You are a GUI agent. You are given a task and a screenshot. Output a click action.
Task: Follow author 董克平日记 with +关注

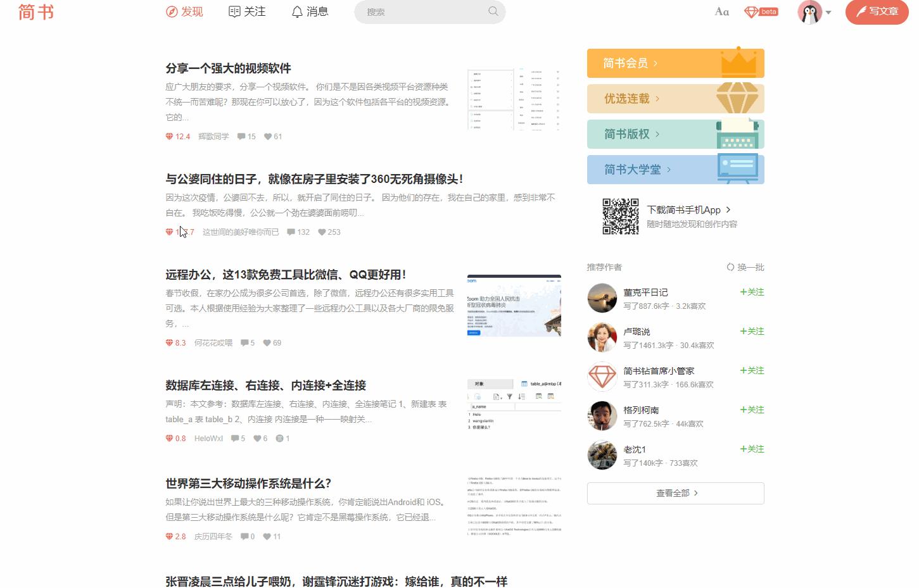pyautogui.click(x=751, y=292)
